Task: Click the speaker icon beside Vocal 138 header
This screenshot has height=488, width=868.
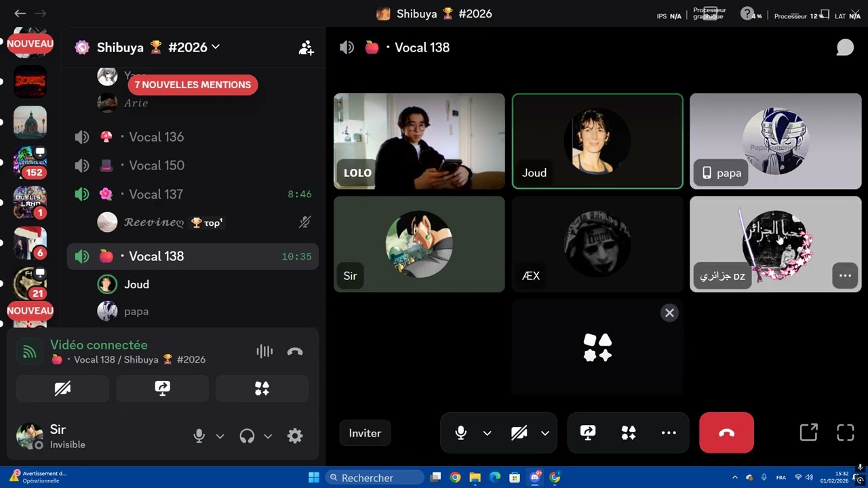Action: tap(347, 47)
